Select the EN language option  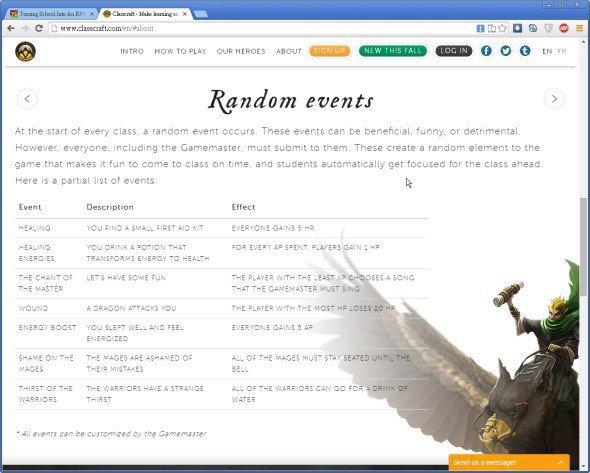pos(547,51)
